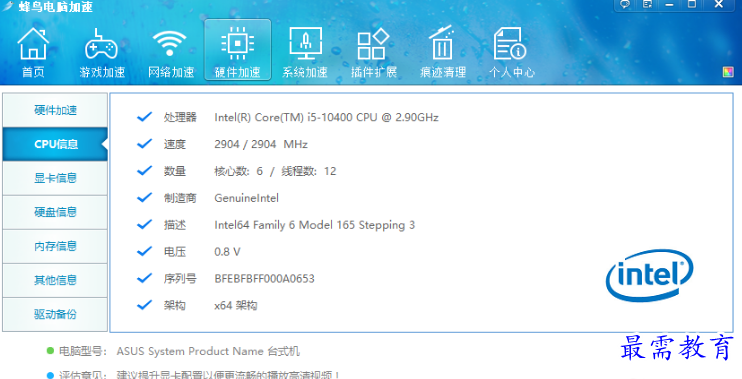The height and width of the screenshot is (379, 742).
Task: Open 痕迹清理 trace cleanup trash icon
Action: (443, 52)
